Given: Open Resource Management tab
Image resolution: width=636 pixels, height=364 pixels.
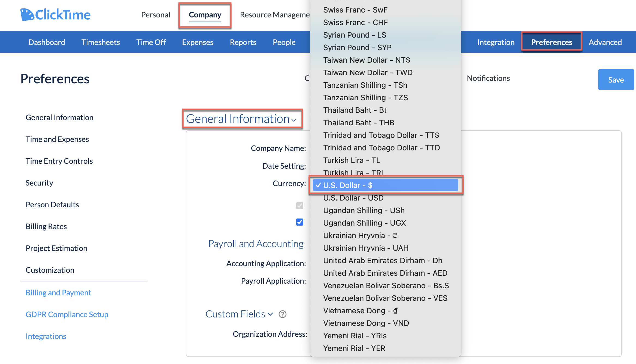Looking at the screenshot, I should [275, 15].
